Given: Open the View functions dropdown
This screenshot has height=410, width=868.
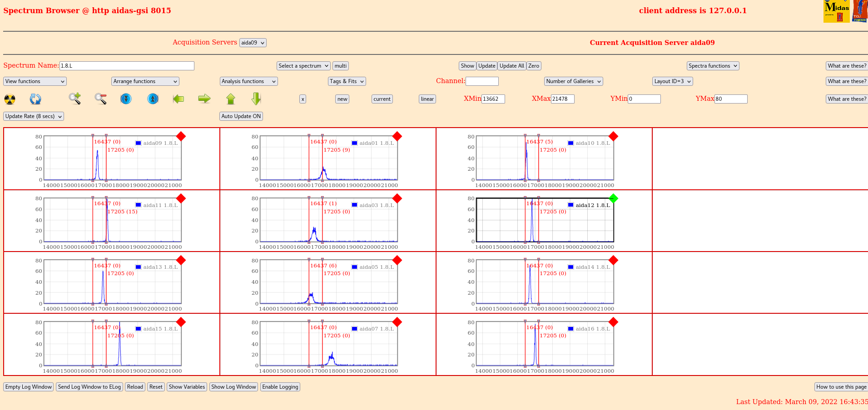Looking at the screenshot, I should pyautogui.click(x=35, y=81).
